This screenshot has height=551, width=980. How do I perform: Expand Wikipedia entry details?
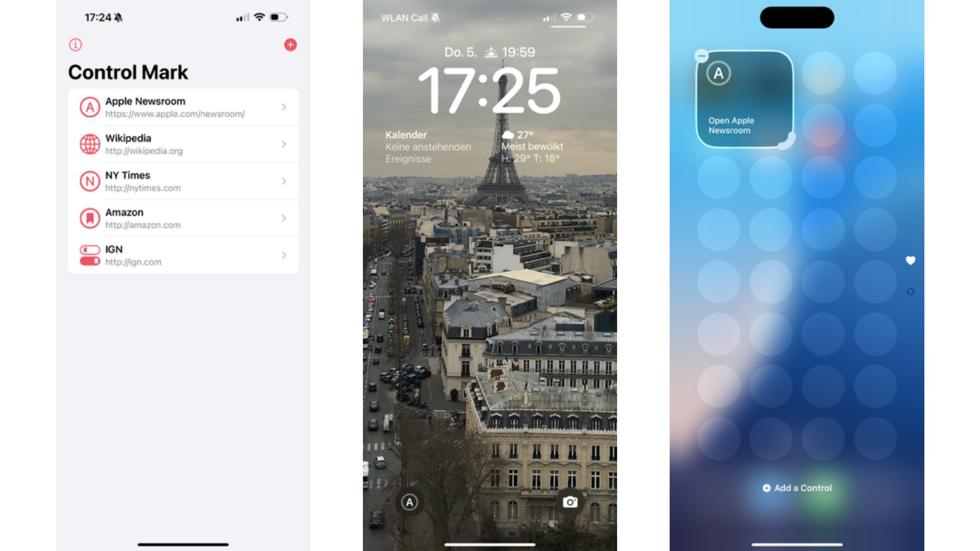click(x=283, y=144)
